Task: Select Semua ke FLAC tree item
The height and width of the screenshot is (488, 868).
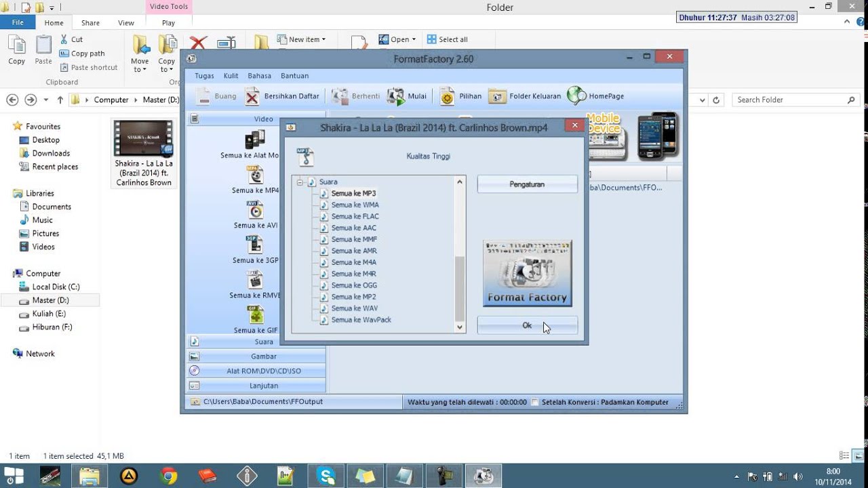Action: click(355, 216)
